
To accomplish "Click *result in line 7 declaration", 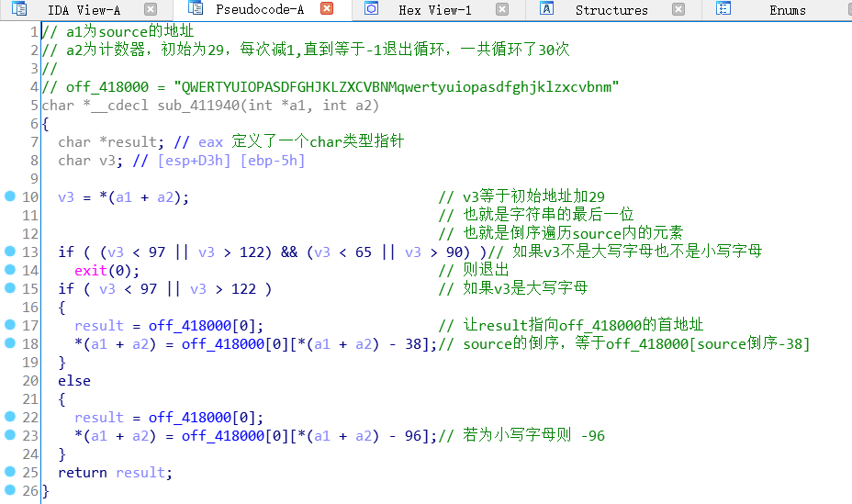I will [128, 142].
